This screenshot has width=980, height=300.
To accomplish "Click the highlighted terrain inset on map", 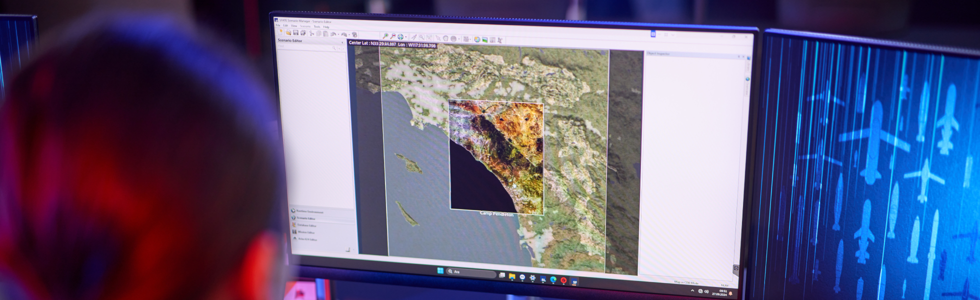I will (x=496, y=157).
